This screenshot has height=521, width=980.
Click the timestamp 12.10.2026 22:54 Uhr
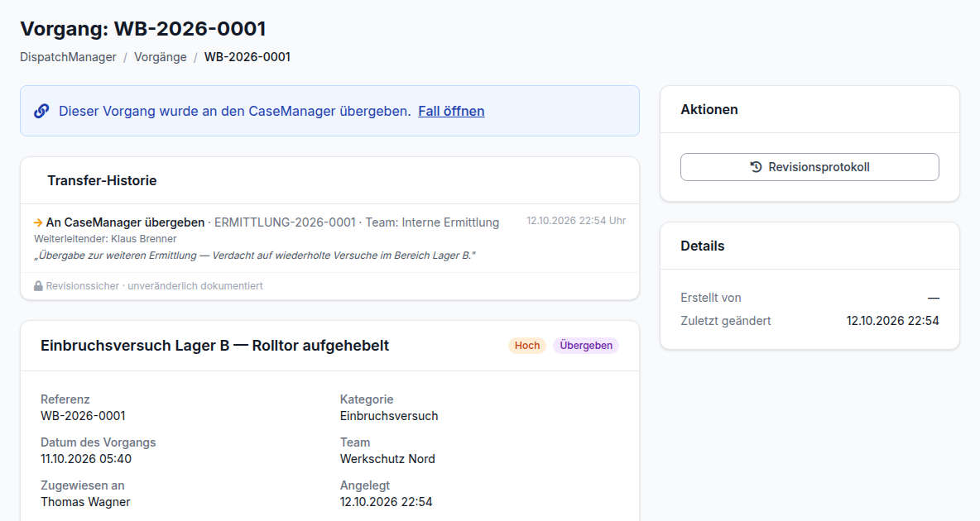575,221
